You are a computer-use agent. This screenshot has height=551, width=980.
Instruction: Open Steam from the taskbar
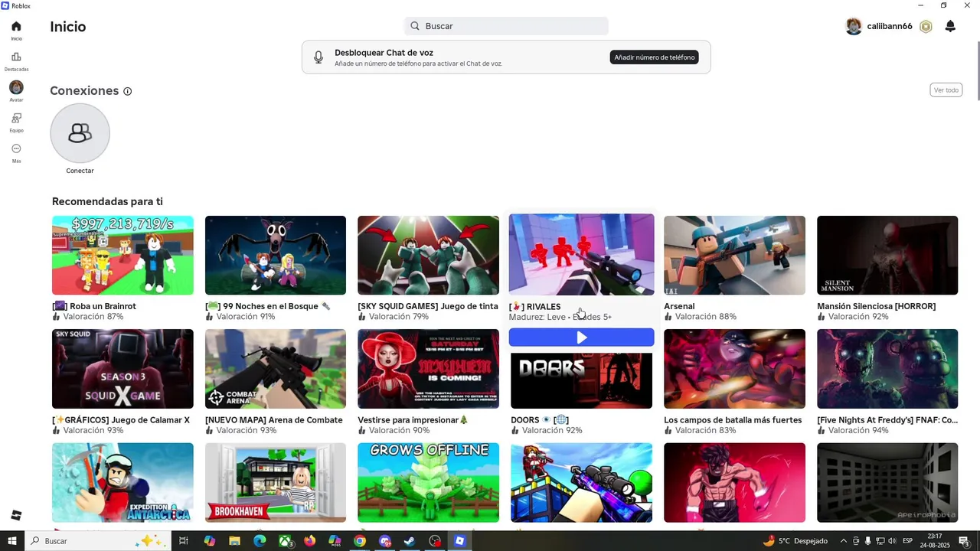(410, 541)
